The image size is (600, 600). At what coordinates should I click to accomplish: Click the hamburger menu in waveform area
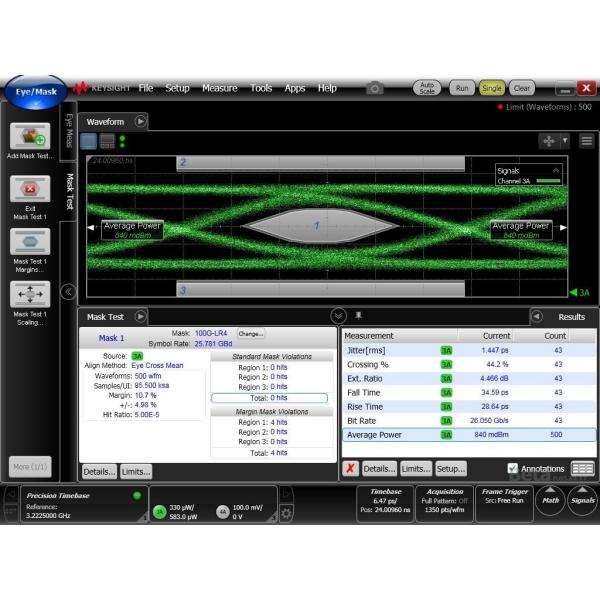click(x=586, y=141)
